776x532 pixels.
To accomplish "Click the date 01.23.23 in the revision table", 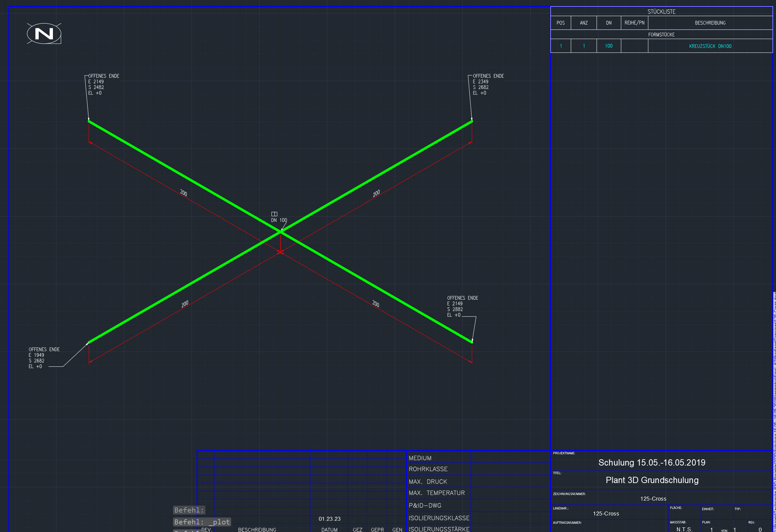I will pyautogui.click(x=329, y=519).
